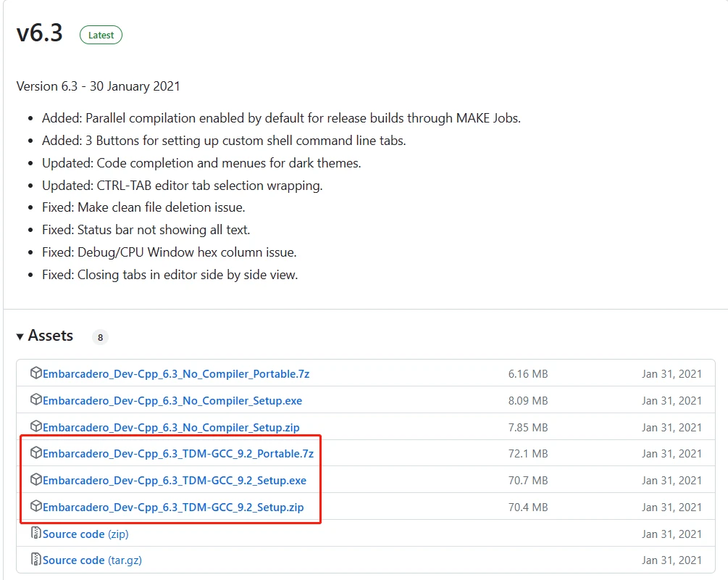
Task: Click 'Code completion and menues' changelog line
Action: click(x=201, y=163)
